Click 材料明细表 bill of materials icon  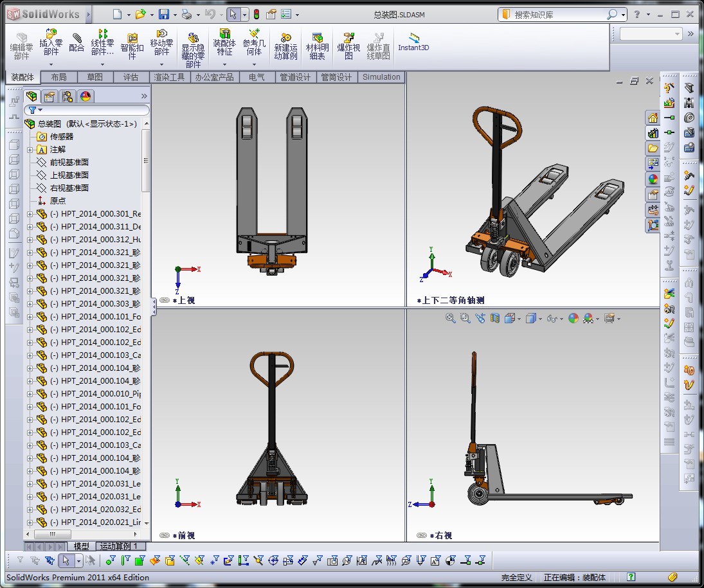point(317,42)
